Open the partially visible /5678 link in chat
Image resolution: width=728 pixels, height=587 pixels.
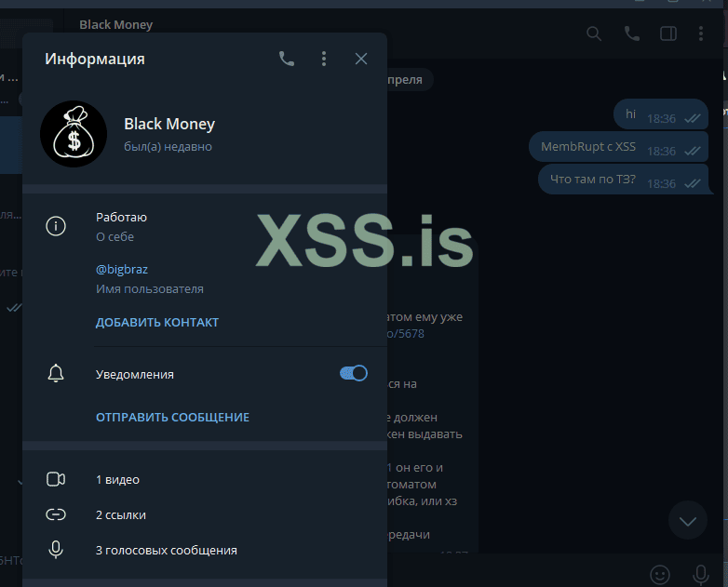[x=406, y=334]
